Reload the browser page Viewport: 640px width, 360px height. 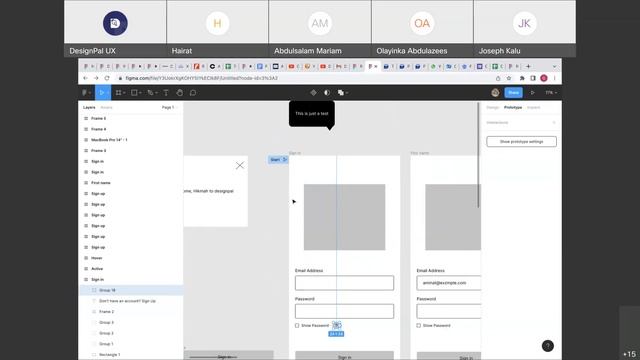click(x=107, y=78)
